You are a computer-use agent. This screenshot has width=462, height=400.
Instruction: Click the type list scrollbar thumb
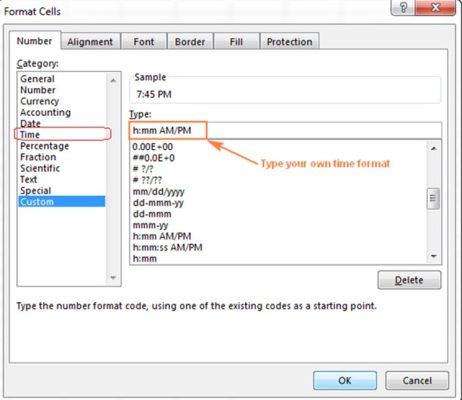pyautogui.click(x=433, y=199)
